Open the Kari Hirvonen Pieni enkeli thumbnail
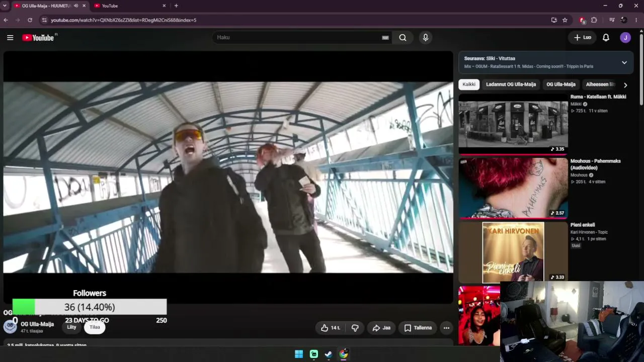 [x=513, y=252]
